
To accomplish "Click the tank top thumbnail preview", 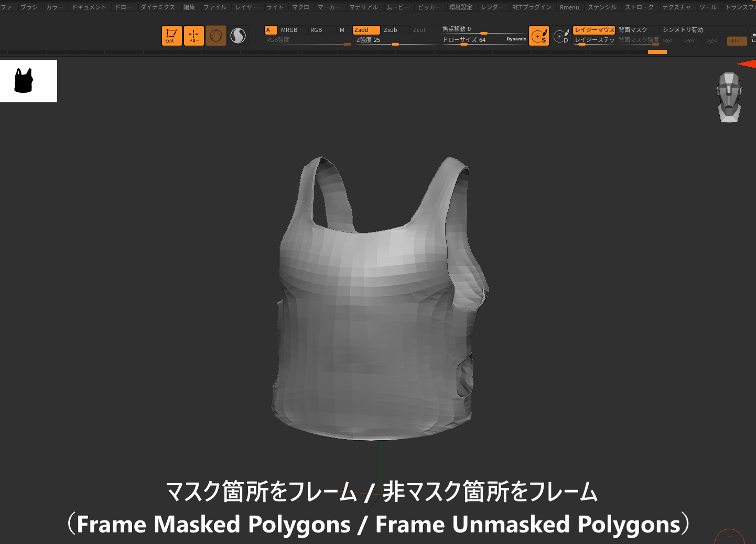I will click(x=28, y=81).
